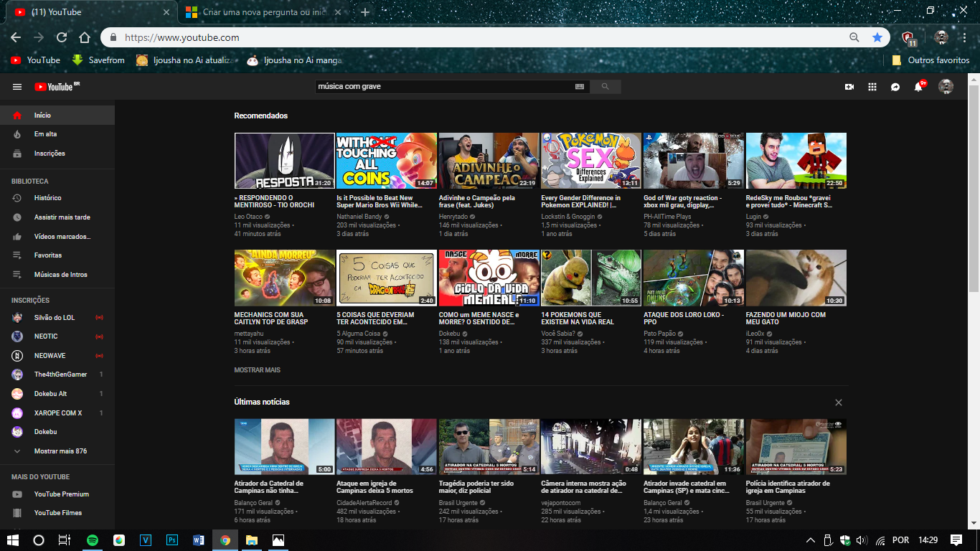The width and height of the screenshot is (980, 551).
Task: Close the YouTube browser tab
Action: pos(166,12)
